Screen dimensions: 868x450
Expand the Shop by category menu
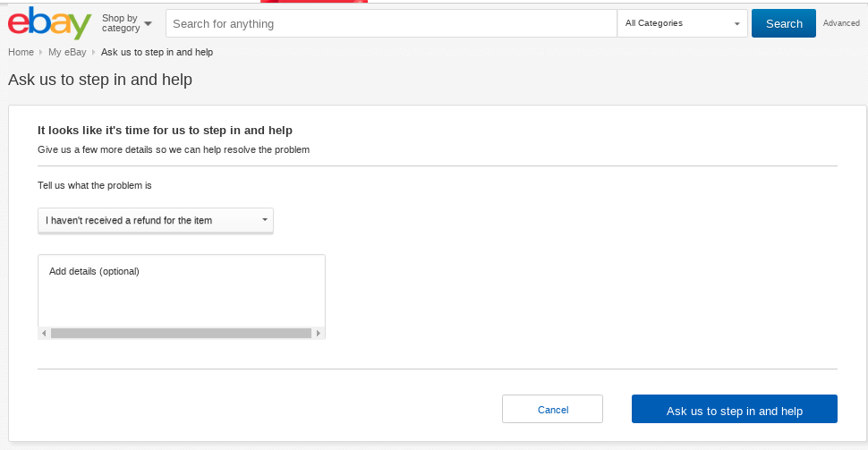point(126,23)
